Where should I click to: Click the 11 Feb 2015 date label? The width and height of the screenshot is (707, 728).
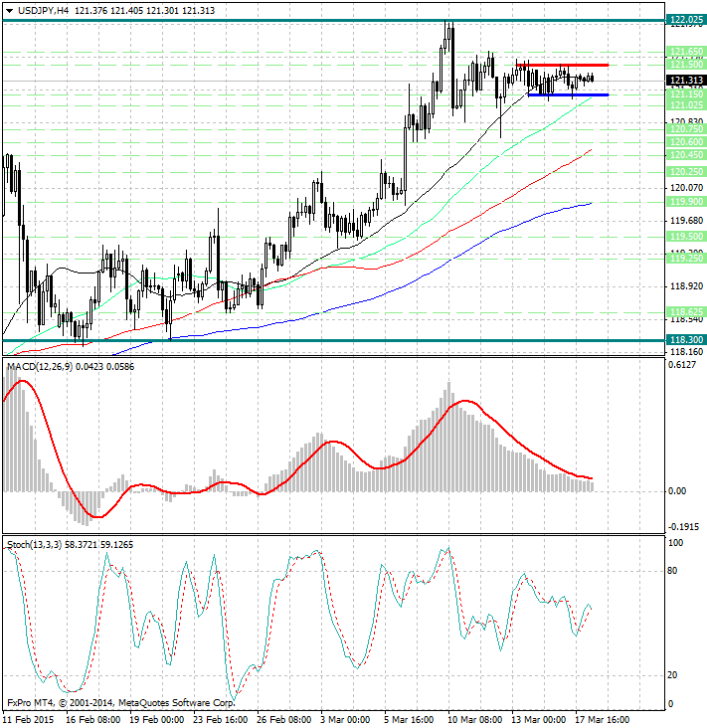(x=28, y=720)
